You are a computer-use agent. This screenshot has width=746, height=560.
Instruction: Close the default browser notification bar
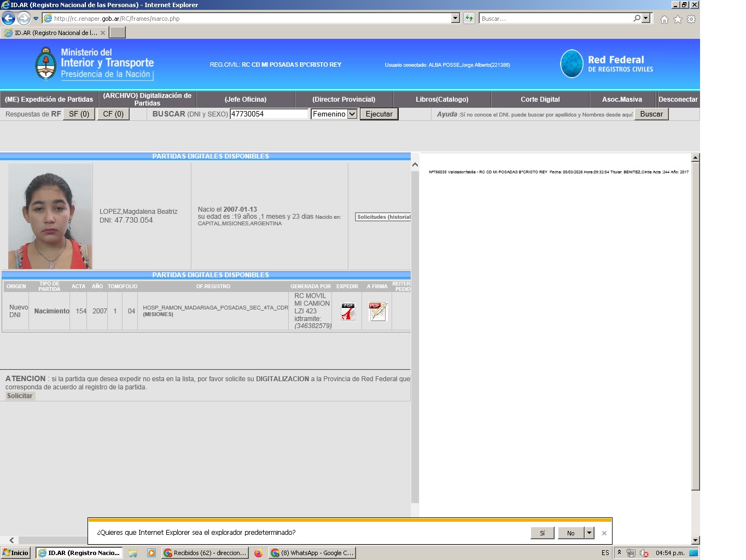tap(604, 533)
